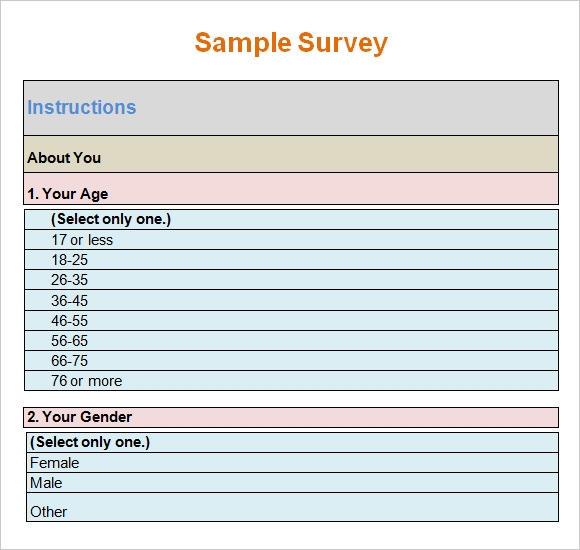Click the Sample Survey title
Screen dimensions: 580x550
click(x=291, y=43)
